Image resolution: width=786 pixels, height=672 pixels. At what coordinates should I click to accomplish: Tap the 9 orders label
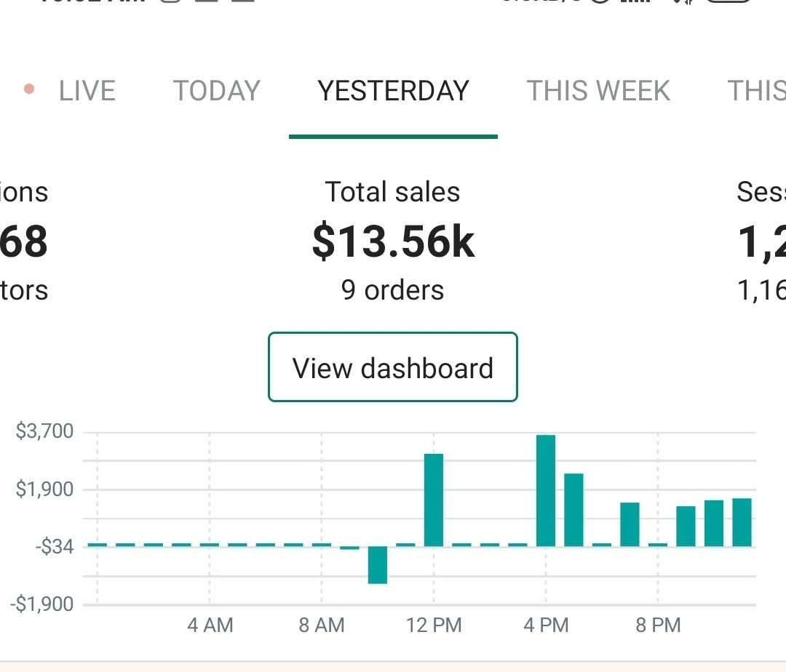tap(393, 290)
